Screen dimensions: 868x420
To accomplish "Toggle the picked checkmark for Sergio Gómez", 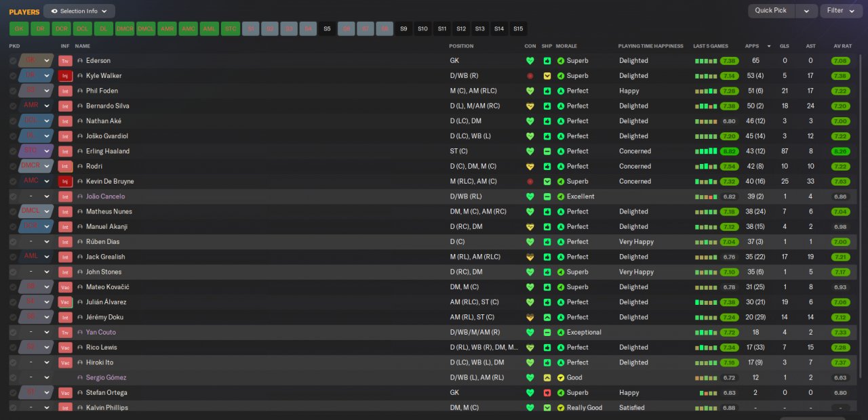I will (x=13, y=377).
